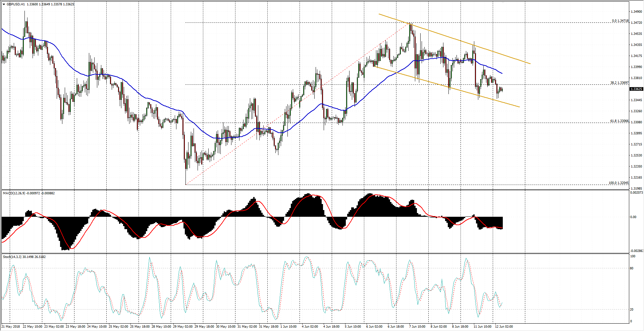Click the 38.2 Fibonacci level label 1.33697

tap(619, 83)
